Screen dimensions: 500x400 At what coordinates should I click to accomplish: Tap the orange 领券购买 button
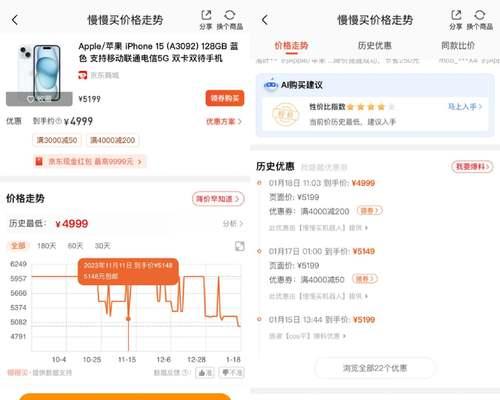coord(225,98)
